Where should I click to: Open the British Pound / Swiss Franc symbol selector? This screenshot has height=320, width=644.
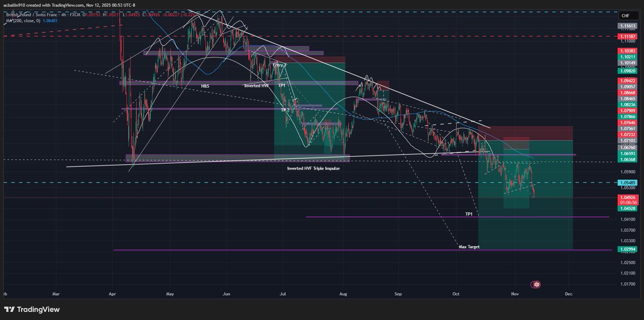[x=31, y=16]
